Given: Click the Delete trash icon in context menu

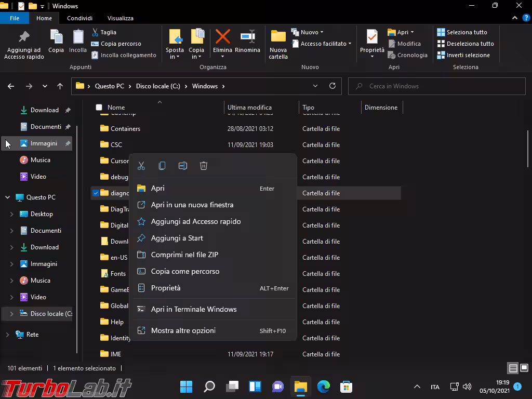Looking at the screenshot, I should click(204, 166).
